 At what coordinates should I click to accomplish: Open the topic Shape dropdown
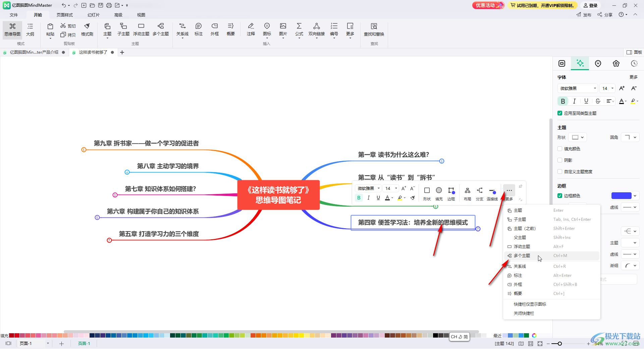(x=578, y=137)
